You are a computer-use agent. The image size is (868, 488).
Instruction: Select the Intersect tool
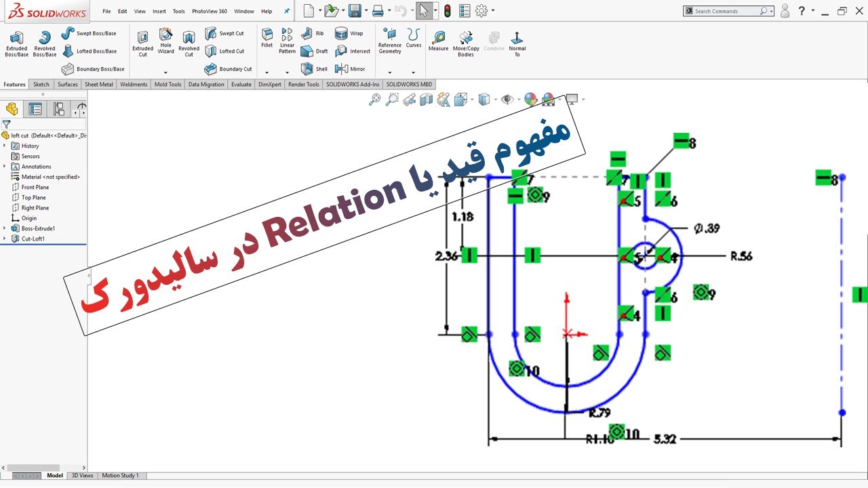353,51
